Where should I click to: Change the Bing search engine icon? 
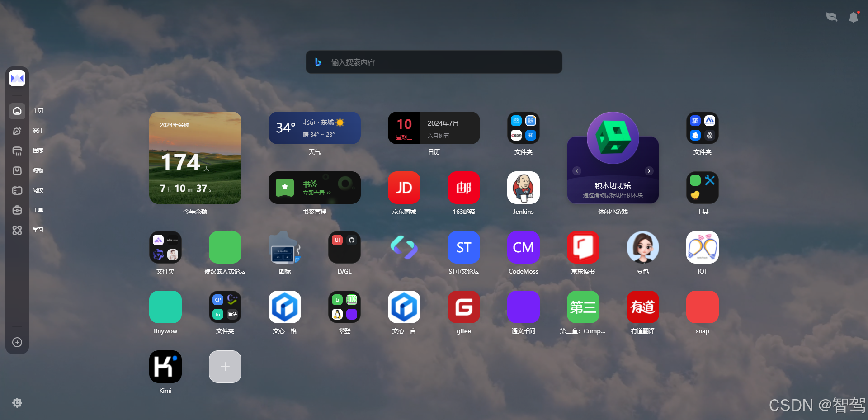coord(318,62)
